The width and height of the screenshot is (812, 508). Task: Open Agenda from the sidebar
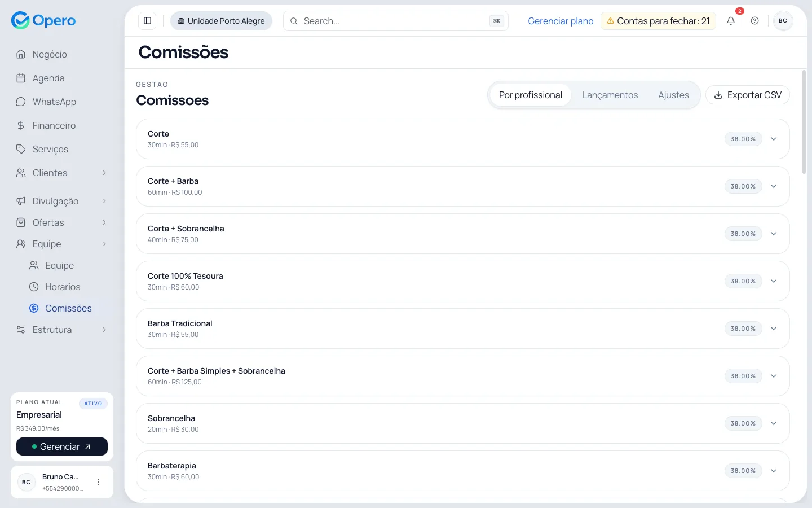tap(62, 78)
